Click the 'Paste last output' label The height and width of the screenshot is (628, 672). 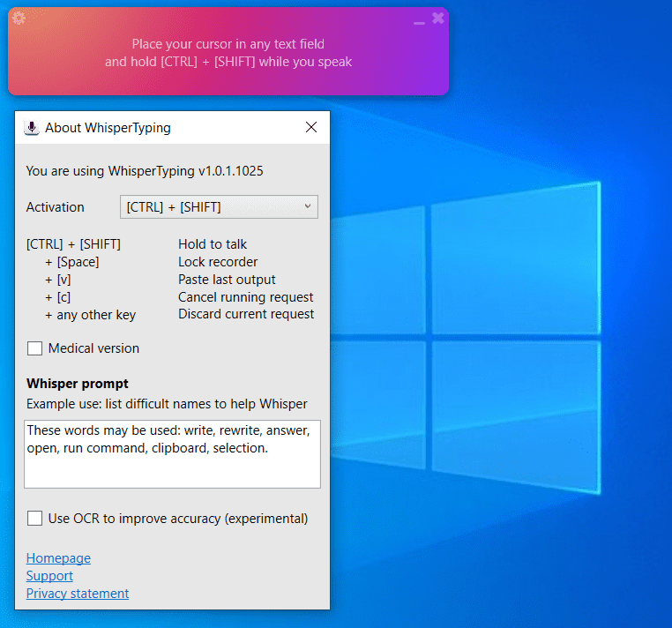point(227,280)
